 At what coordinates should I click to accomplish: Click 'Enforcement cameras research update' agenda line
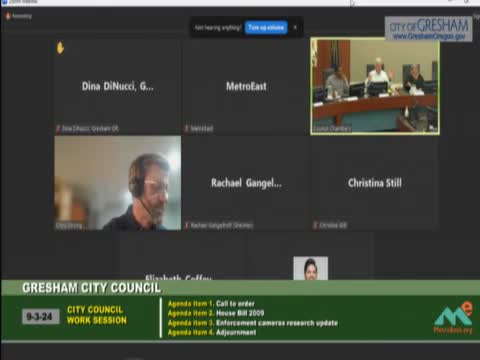[253, 323]
